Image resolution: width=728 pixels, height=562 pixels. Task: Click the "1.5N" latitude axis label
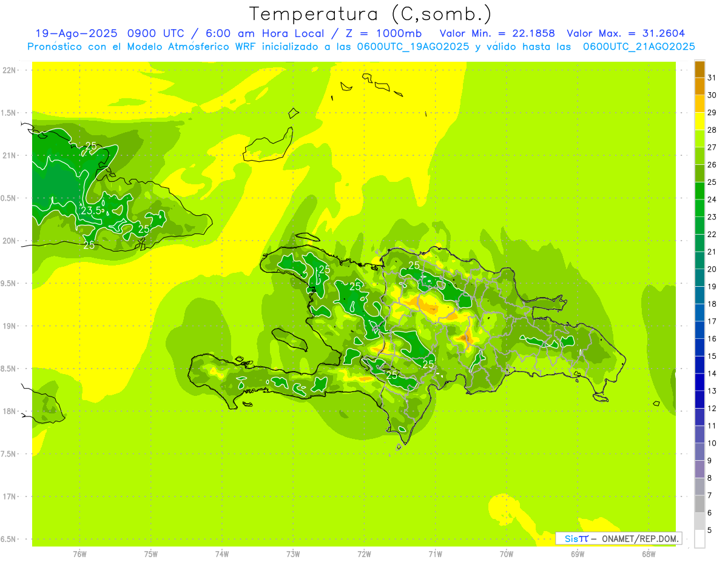coord(9,113)
